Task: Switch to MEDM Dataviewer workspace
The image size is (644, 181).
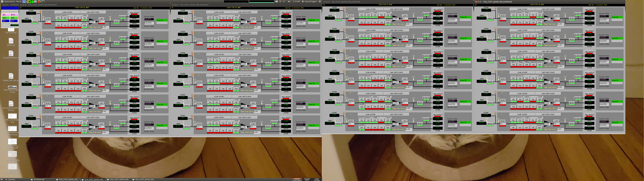Action: [x=297, y=179]
